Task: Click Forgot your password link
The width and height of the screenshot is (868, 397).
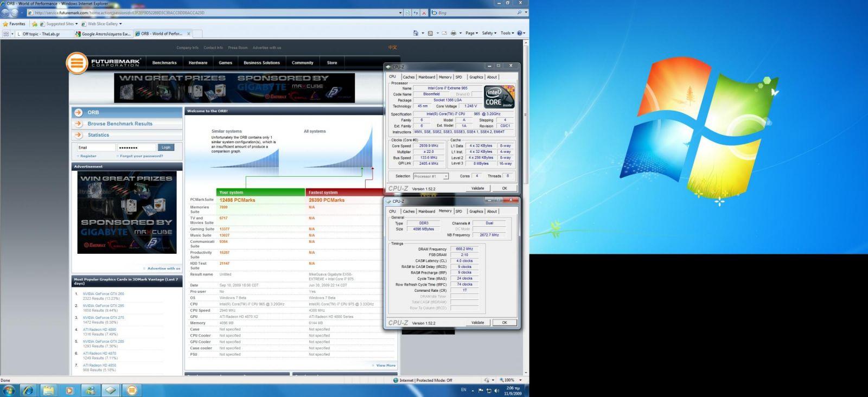Action: click(x=142, y=156)
